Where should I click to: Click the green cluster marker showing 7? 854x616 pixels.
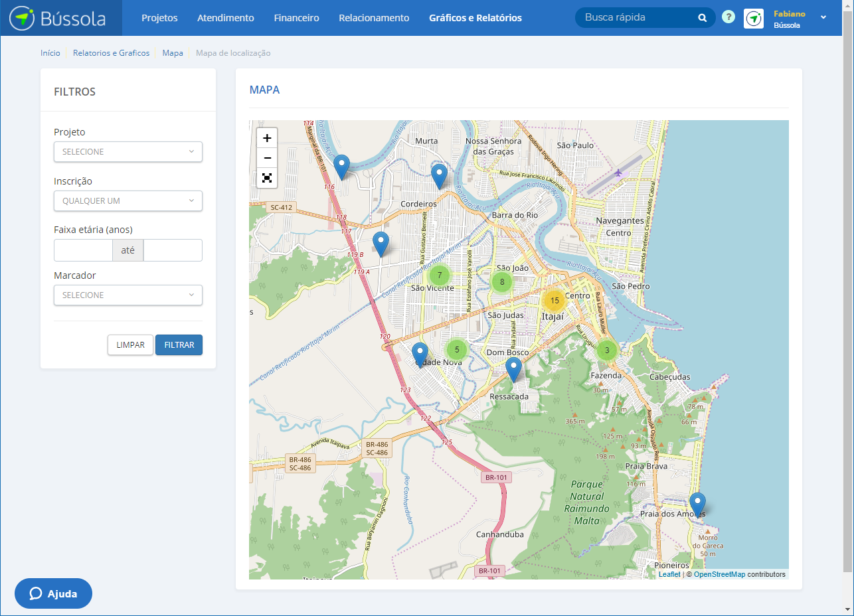(x=439, y=275)
